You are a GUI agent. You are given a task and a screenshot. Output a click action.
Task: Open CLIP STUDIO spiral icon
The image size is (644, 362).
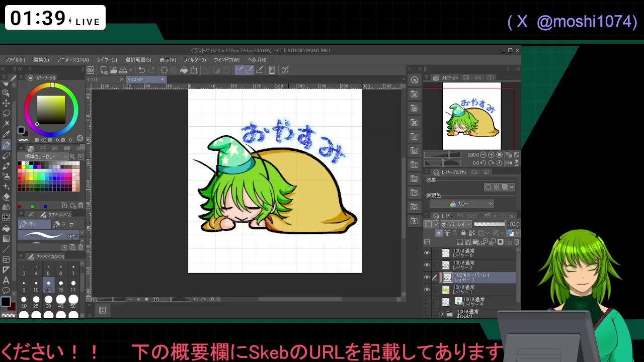point(90,70)
